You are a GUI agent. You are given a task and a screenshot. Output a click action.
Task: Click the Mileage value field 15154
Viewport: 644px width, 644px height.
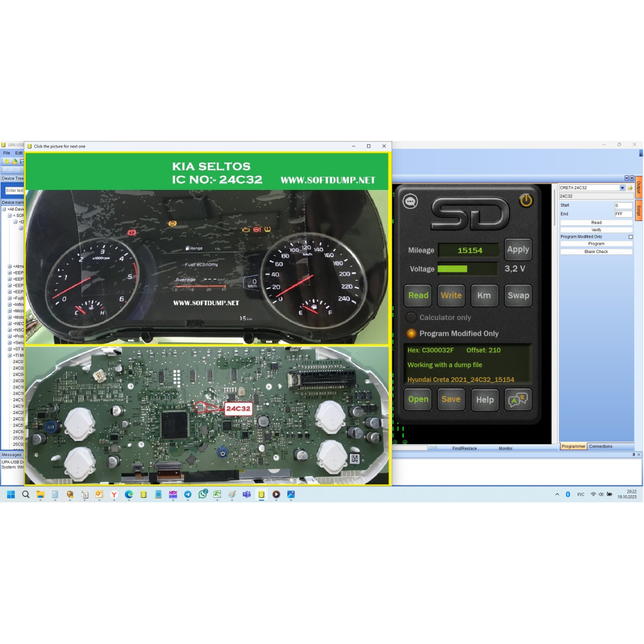(x=469, y=250)
